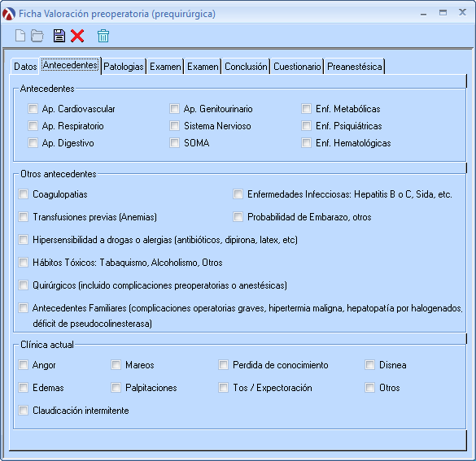Tick the Ap. Digestivo checkbox
Viewport: 476px width, 461px height.
(33, 142)
